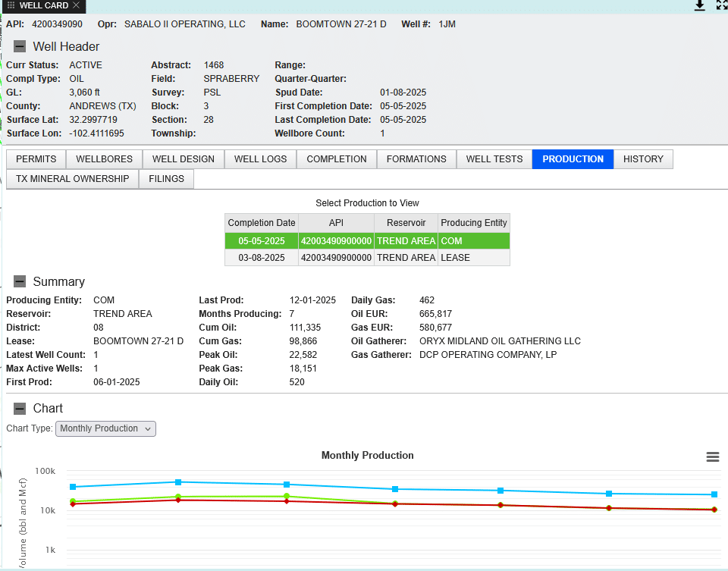Collapse the Summary section
This screenshot has height=571, width=728.
point(20,282)
